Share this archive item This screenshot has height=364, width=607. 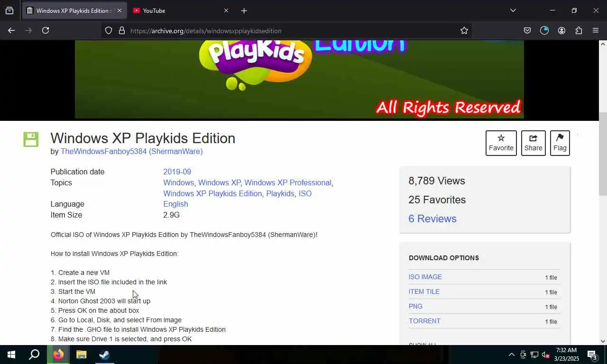(x=533, y=143)
